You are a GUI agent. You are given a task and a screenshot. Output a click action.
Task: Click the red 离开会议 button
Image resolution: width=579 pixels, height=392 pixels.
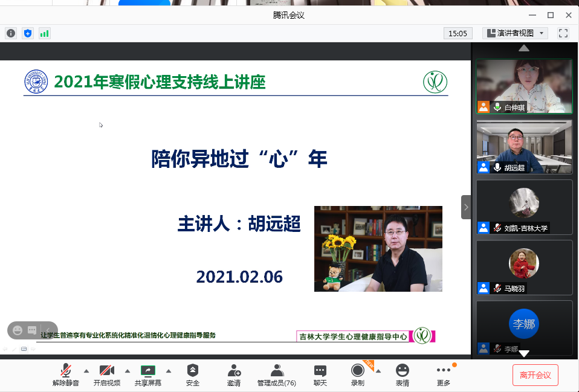(x=535, y=375)
